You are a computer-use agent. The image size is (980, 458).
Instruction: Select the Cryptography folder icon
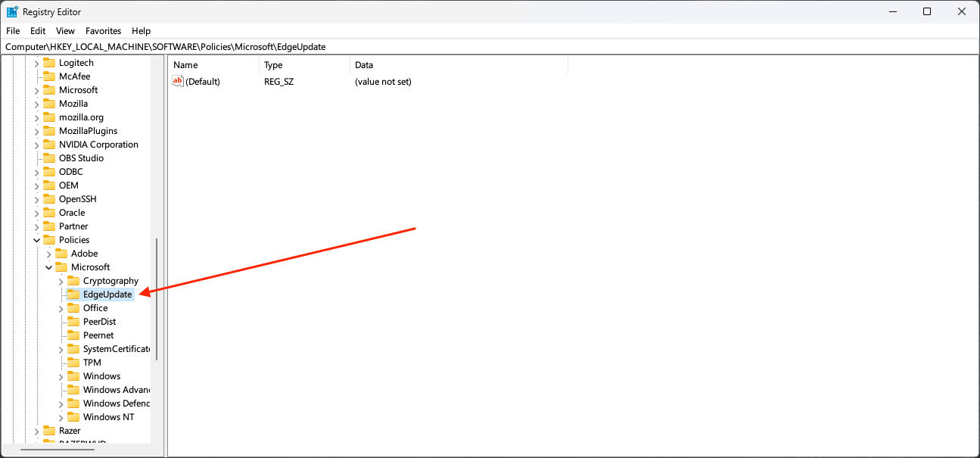click(x=73, y=281)
